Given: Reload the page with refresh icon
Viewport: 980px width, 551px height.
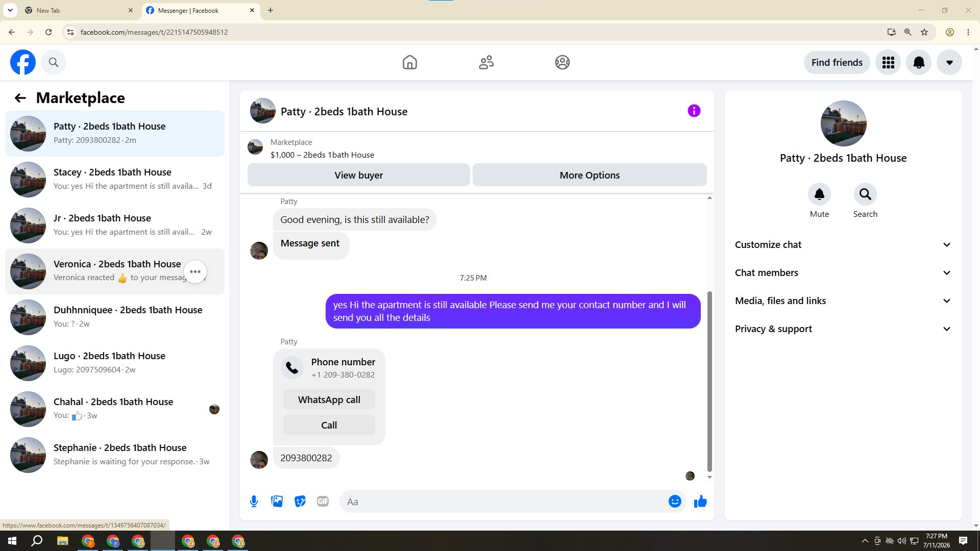Looking at the screenshot, I should pyautogui.click(x=48, y=32).
